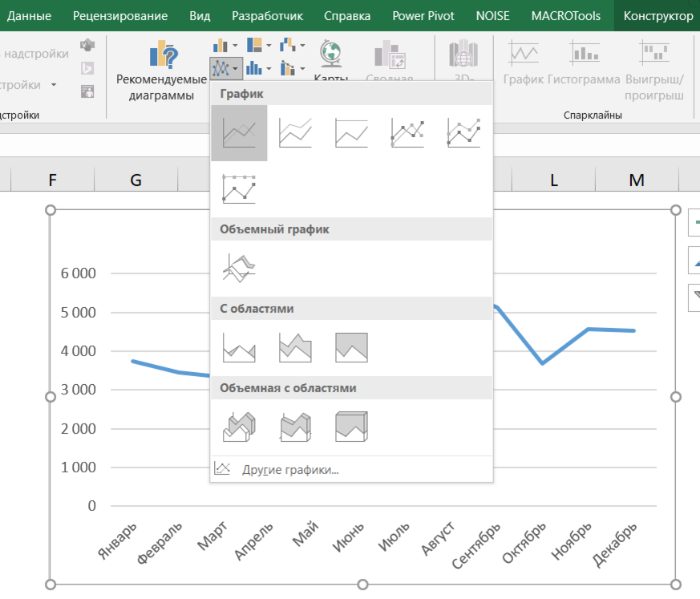Viewport: 700px width, 599px height.
Task: Select the Конструктор tab
Action: [658, 15]
